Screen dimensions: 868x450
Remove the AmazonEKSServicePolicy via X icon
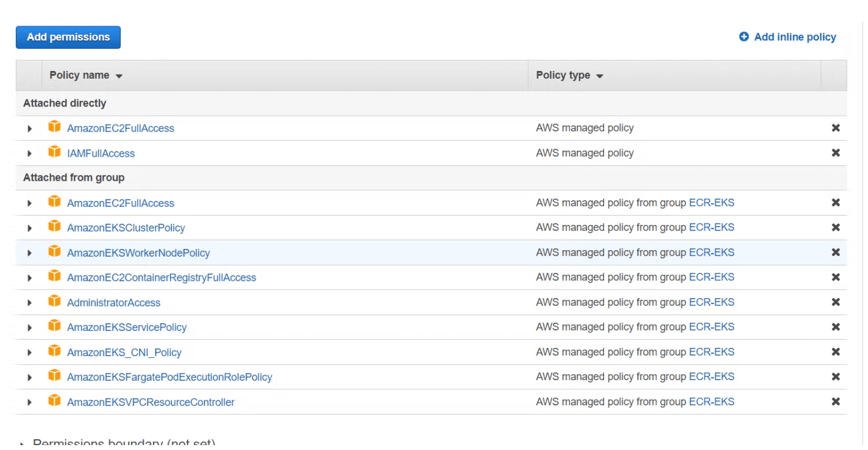[836, 327]
